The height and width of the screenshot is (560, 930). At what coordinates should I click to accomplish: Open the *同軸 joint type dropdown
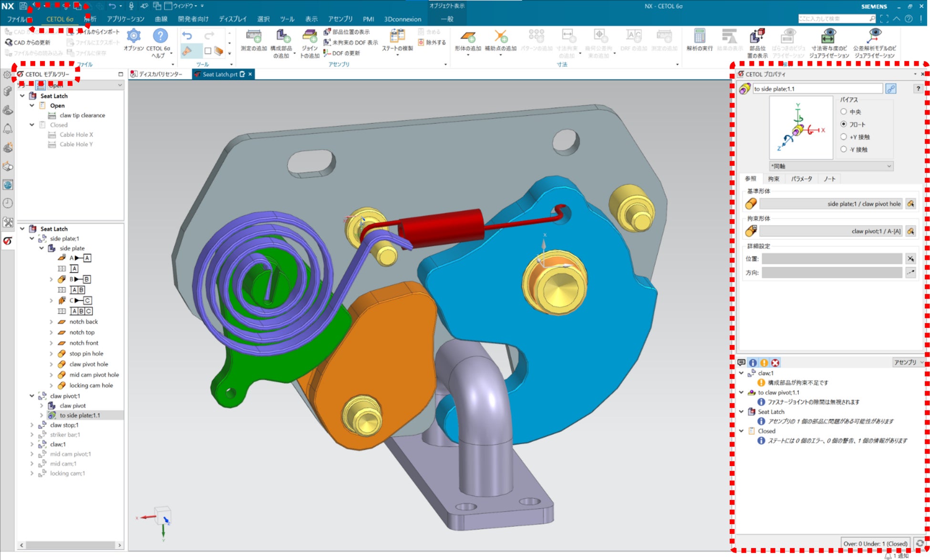(831, 166)
